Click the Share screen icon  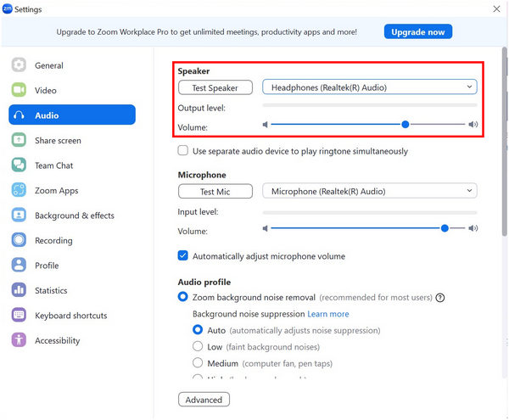(x=19, y=140)
